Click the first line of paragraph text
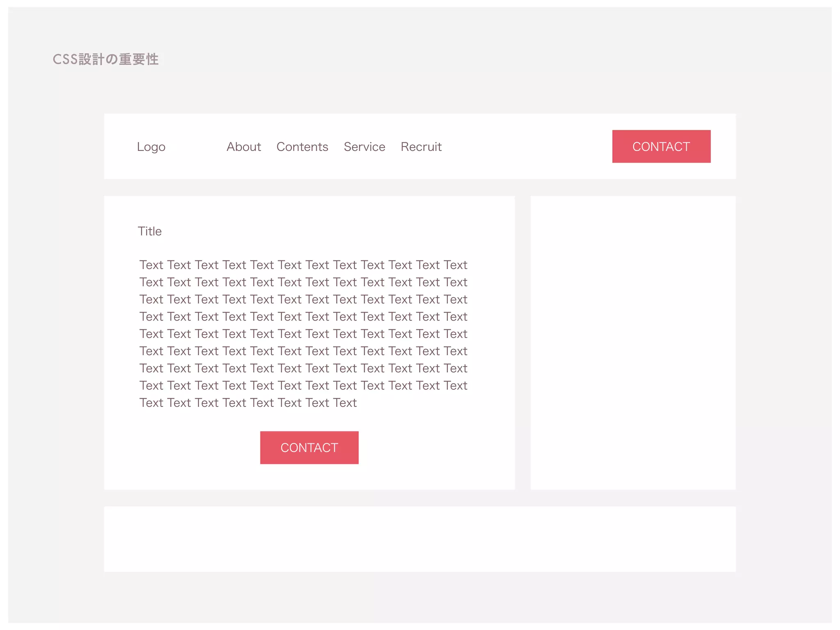The image size is (840, 630). click(303, 265)
